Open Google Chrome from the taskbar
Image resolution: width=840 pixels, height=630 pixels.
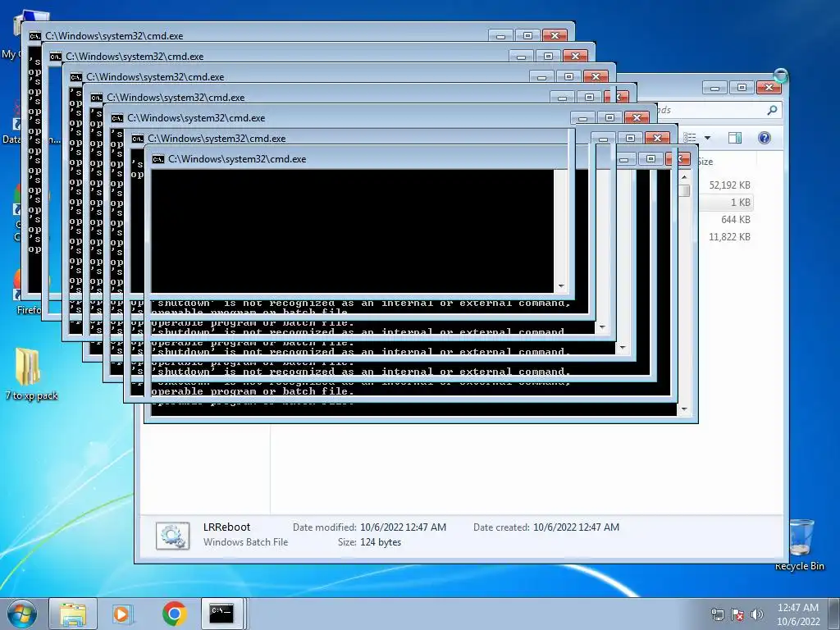(174, 614)
